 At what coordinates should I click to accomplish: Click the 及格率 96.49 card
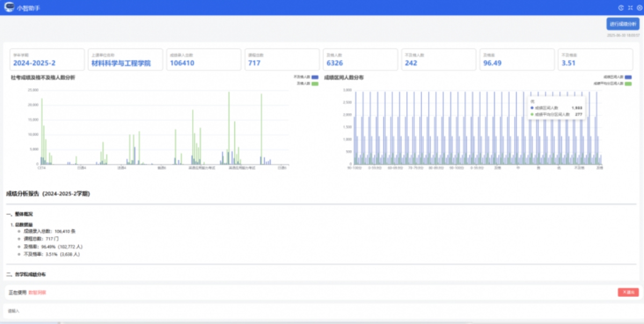tap(517, 60)
